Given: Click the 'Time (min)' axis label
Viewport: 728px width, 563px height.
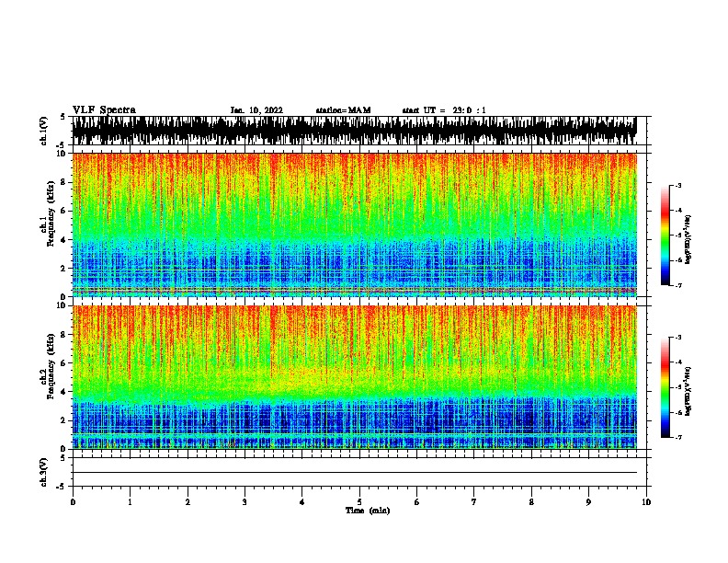Looking at the screenshot, I should pos(368,511).
